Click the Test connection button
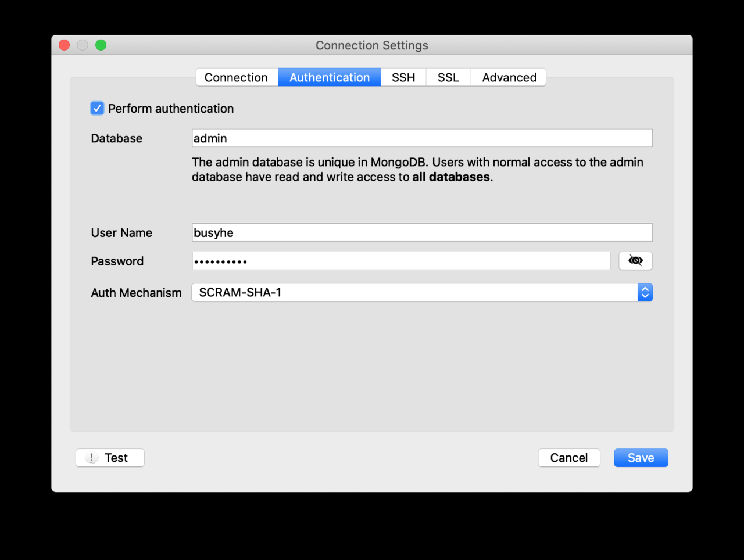Image resolution: width=744 pixels, height=560 pixels. 110,458
